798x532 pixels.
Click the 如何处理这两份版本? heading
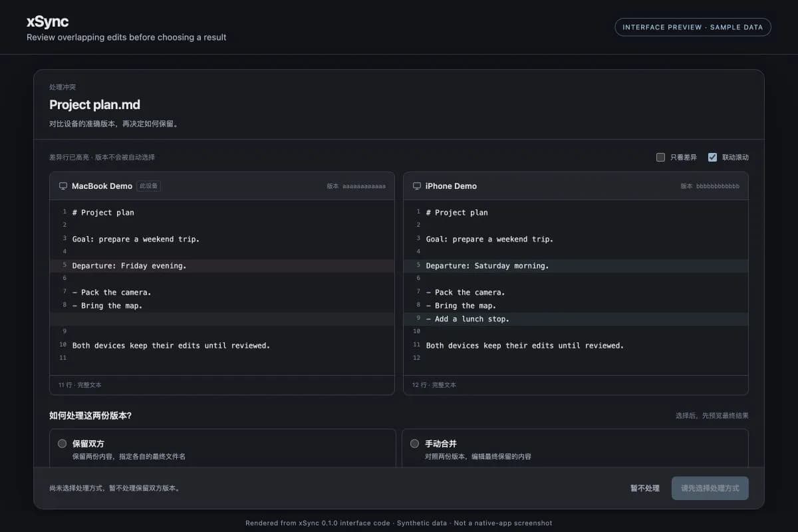point(90,416)
